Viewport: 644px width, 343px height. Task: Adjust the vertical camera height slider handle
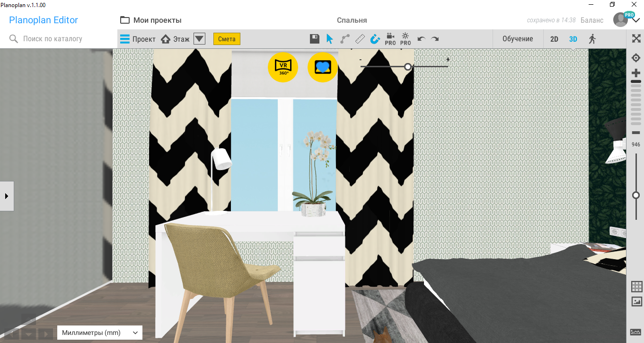[636, 195]
